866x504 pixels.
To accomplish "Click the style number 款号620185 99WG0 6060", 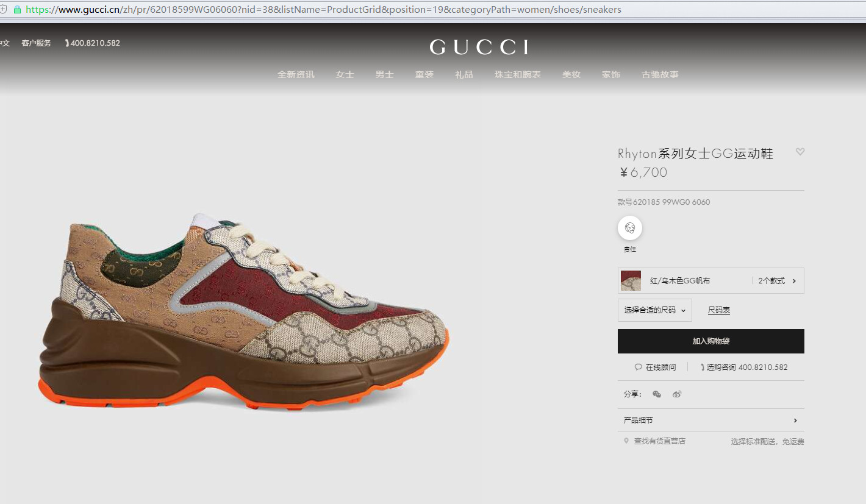I will point(664,202).
